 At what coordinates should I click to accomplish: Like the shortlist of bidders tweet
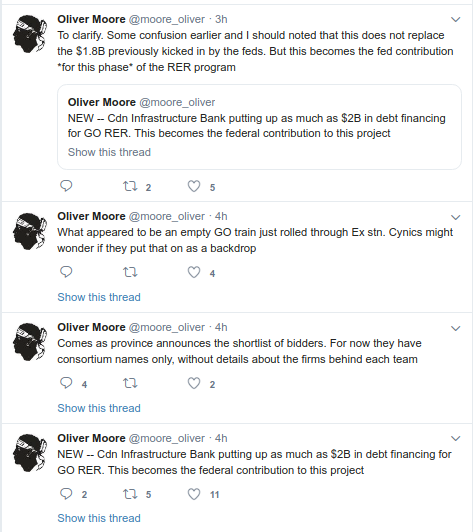[x=194, y=383]
